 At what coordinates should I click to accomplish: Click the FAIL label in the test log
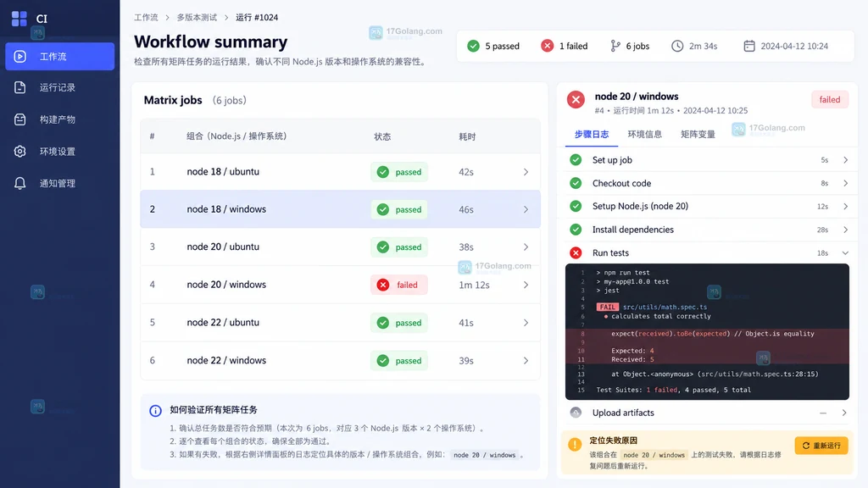click(x=607, y=307)
